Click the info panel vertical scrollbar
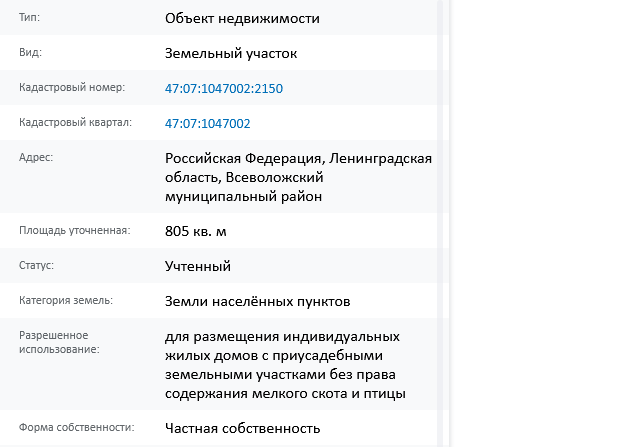 [440, 224]
